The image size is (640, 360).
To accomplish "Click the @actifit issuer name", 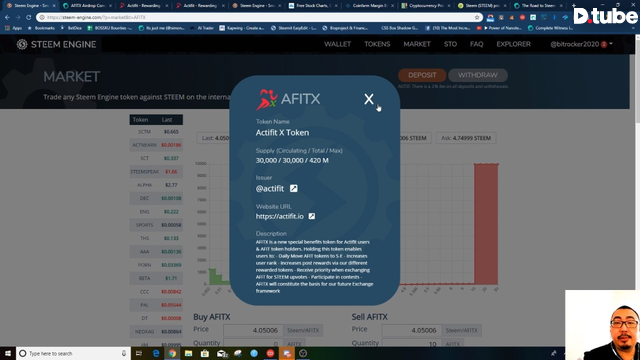I will (270, 189).
